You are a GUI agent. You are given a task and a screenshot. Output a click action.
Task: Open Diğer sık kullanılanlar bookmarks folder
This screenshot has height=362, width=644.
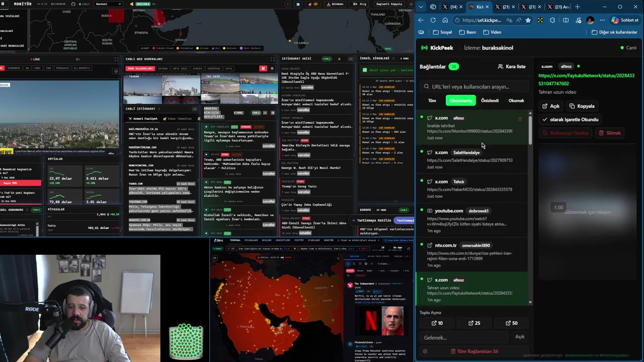614,32
